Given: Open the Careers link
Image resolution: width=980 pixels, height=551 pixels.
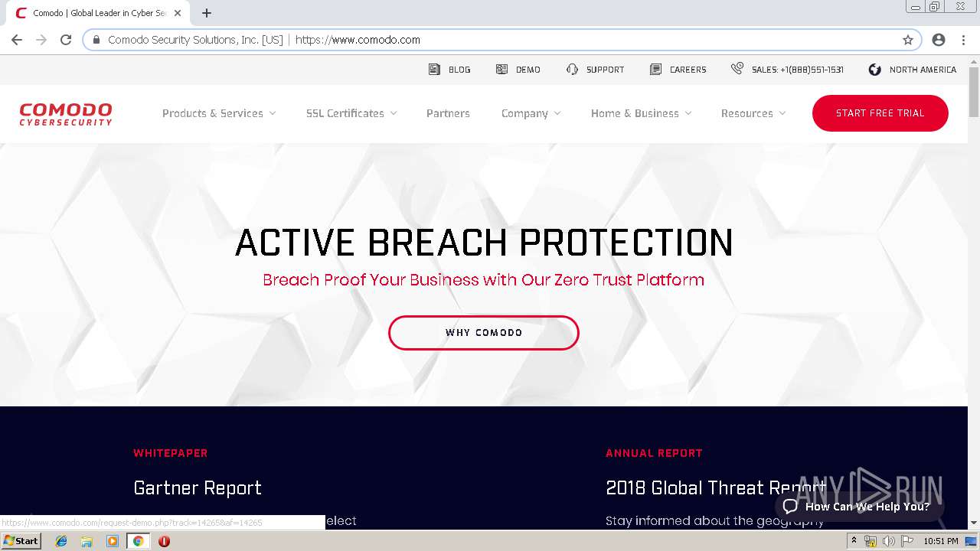Looking at the screenshot, I should (688, 70).
